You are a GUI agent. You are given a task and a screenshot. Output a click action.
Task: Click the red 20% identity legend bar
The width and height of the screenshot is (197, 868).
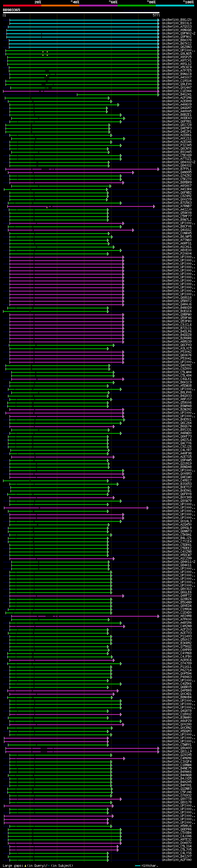pyautogui.click(x=22, y=6)
